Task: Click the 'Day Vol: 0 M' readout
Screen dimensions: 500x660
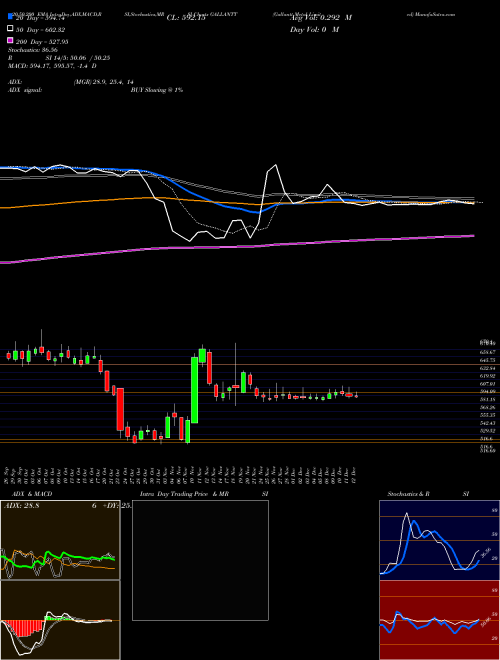Action: pos(314,29)
